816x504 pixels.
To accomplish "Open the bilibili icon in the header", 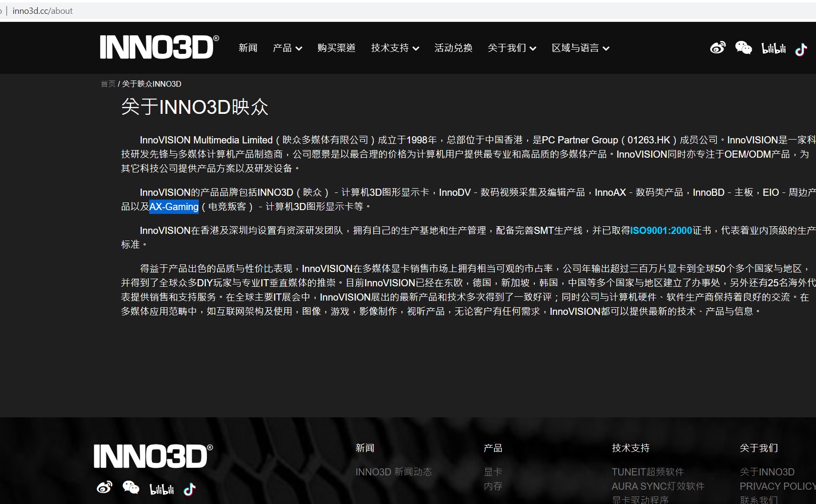I will point(774,48).
